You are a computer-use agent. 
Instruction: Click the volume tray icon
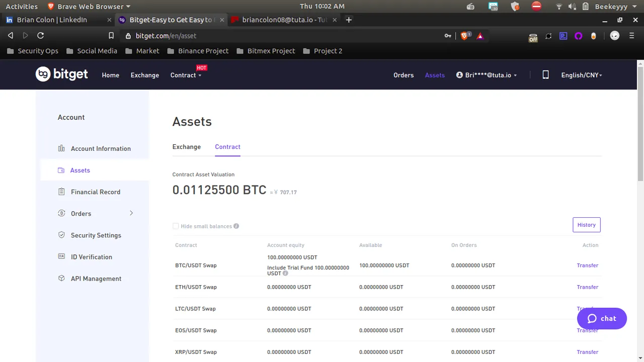click(572, 7)
